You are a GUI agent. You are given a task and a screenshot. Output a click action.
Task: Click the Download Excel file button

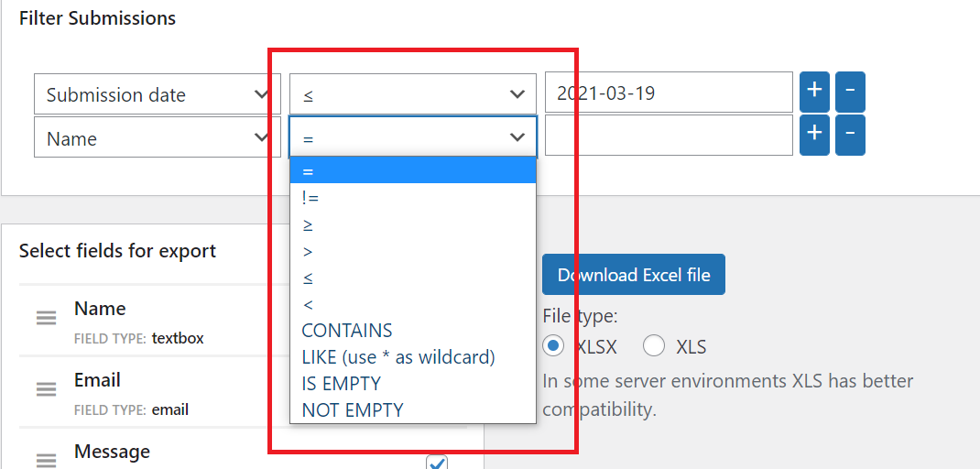[x=633, y=275]
